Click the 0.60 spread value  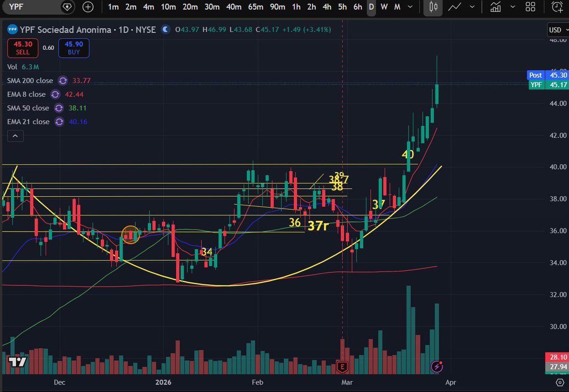48,48
